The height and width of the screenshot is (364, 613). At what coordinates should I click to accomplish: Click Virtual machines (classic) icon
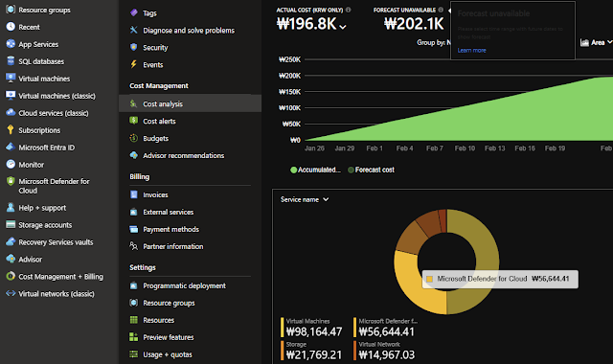(x=11, y=96)
